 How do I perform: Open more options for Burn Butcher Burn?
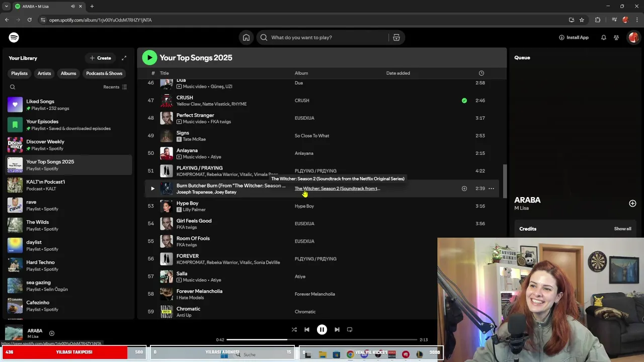pyautogui.click(x=491, y=189)
